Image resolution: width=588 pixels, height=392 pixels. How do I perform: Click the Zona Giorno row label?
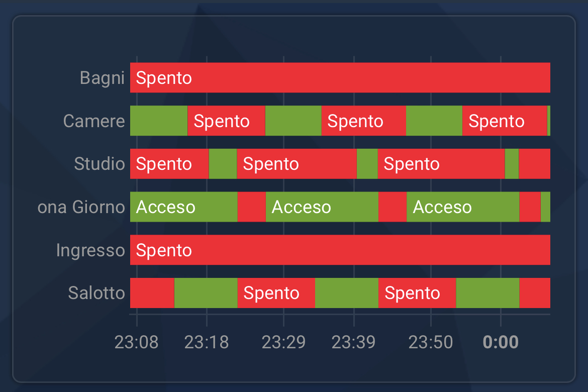pos(81,207)
